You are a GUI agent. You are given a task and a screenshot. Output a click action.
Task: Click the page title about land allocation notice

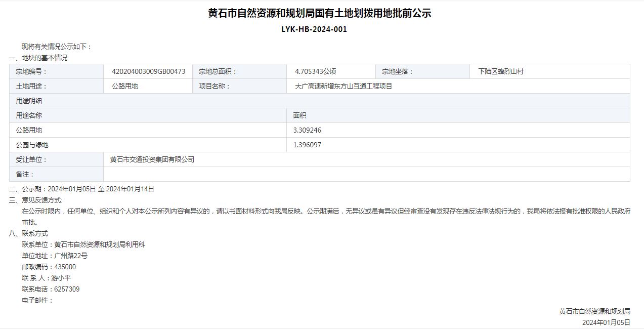point(319,14)
